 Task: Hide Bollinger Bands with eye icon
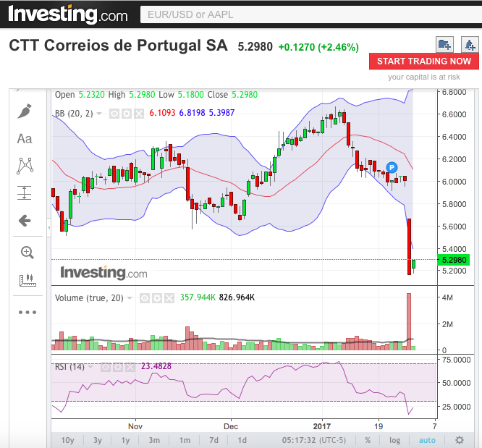click(114, 114)
